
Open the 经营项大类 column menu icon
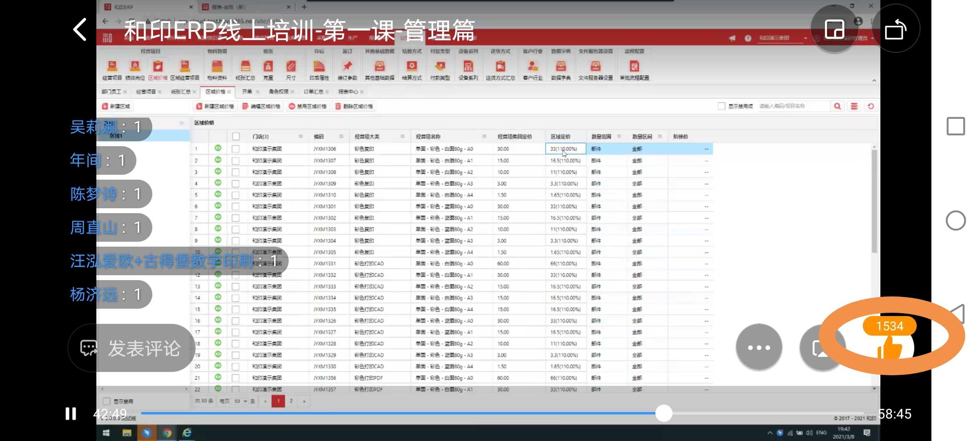coord(403,136)
